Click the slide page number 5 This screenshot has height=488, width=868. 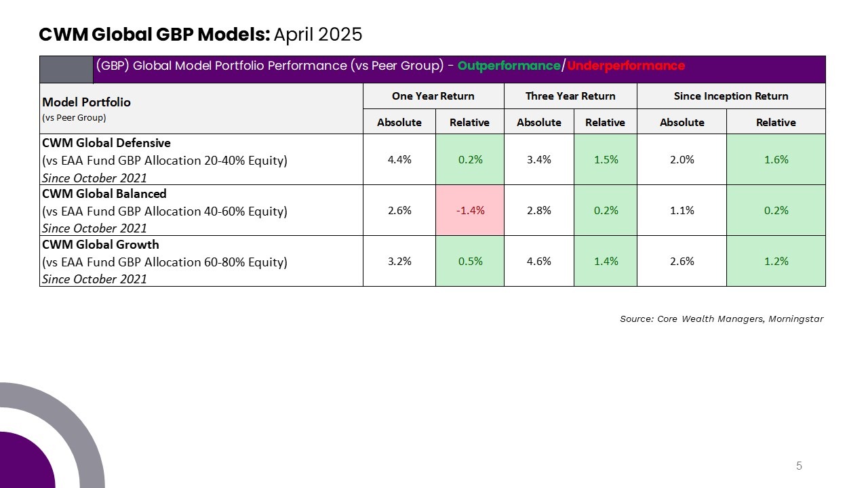[799, 466]
